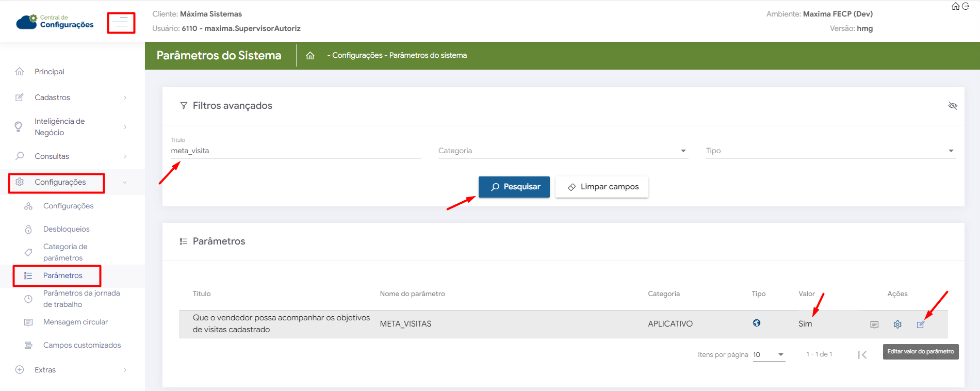This screenshot has width=980, height=391.
Task: Open the items per page dropdown
Action: pos(769,354)
